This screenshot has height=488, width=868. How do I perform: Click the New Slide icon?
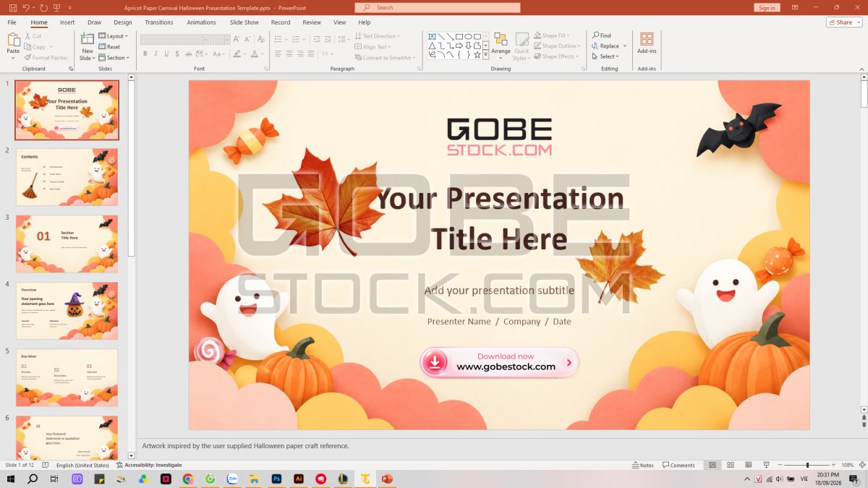click(87, 40)
